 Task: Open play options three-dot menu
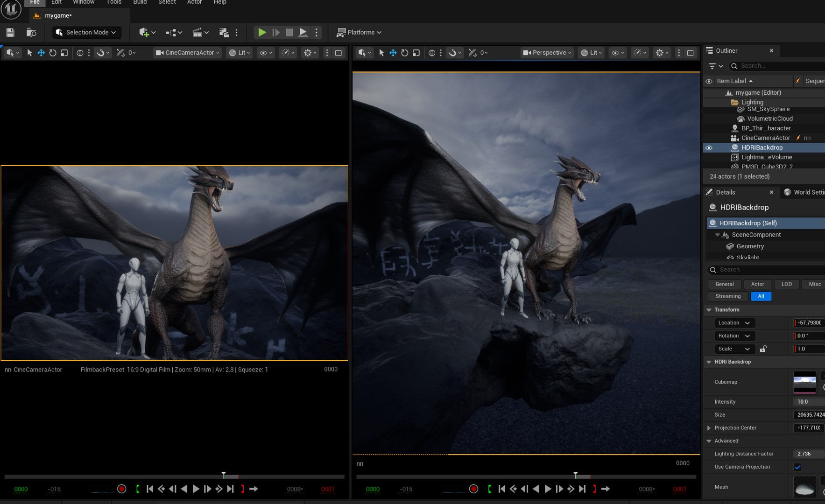317,32
